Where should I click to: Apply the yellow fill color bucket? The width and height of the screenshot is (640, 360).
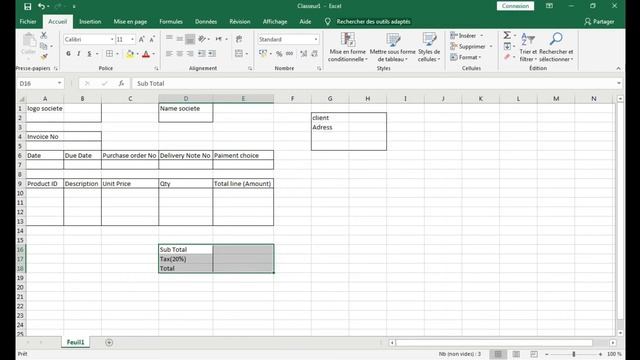(x=130, y=53)
